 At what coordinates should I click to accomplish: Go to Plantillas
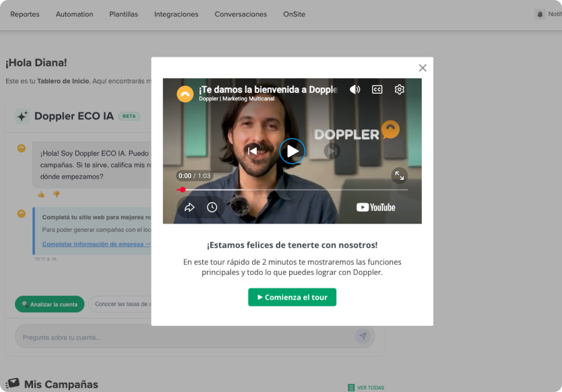[123, 14]
